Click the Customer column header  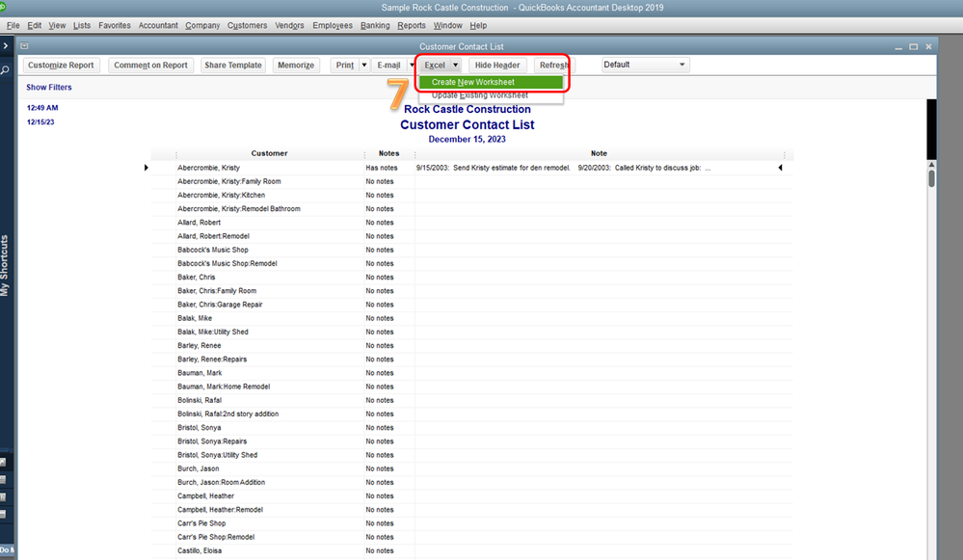tap(269, 153)
